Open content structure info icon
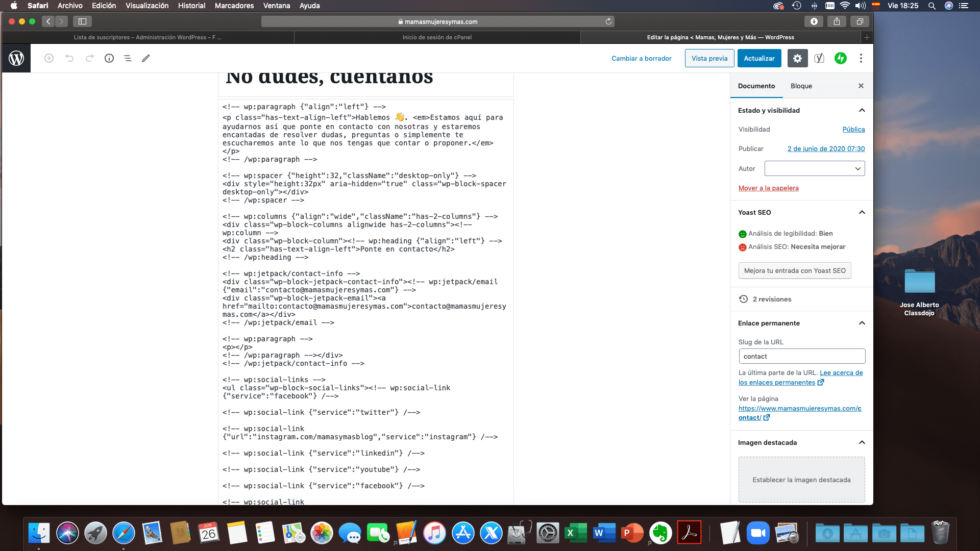The width and height of the screenshot is (980, 551). (109, 58)
